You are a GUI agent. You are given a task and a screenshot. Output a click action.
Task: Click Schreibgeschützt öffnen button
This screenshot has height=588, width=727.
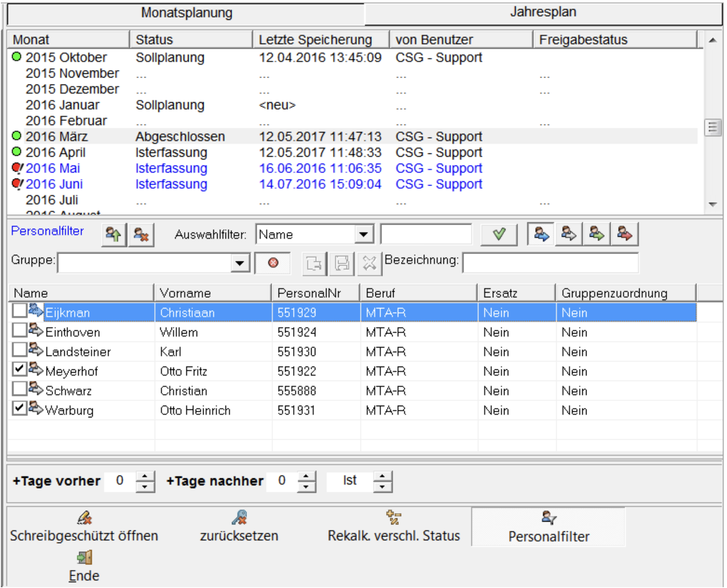coord(84,527)
